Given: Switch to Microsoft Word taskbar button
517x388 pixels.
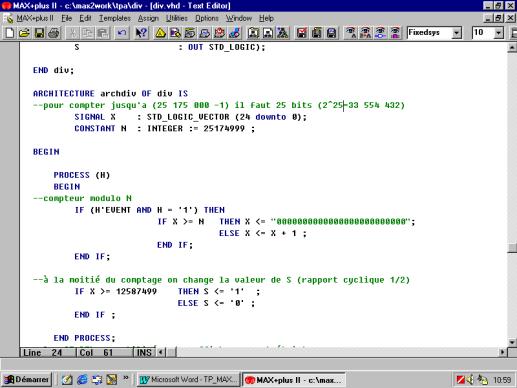Looking at the screenshot, I should (x=188, y=379).
